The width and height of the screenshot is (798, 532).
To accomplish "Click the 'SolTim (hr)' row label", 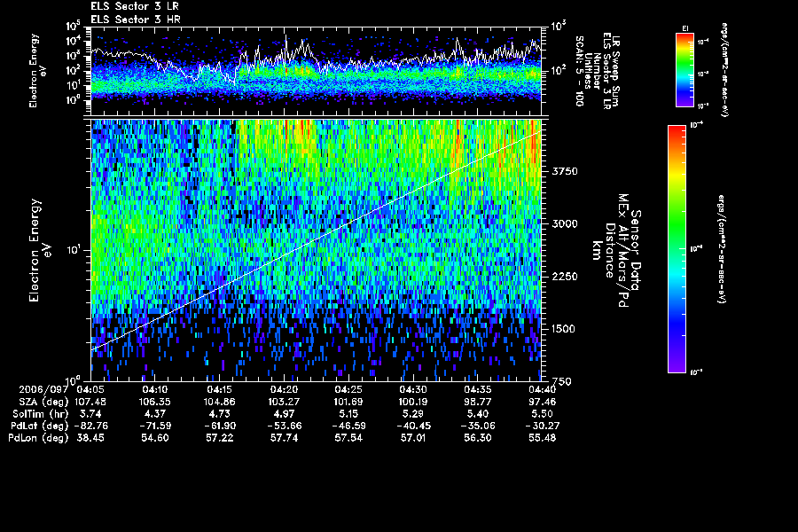I will [41, 414].
